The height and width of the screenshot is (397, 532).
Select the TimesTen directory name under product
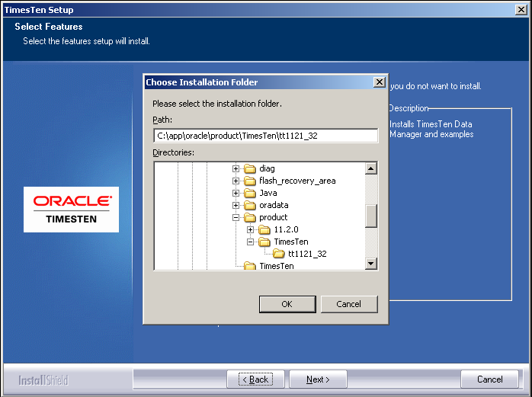(291, 242)
